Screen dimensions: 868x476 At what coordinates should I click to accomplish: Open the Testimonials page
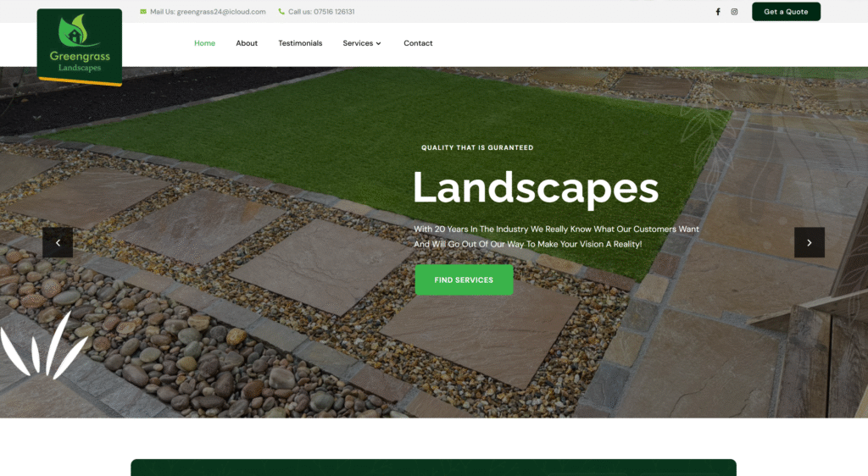coord(300,43)
